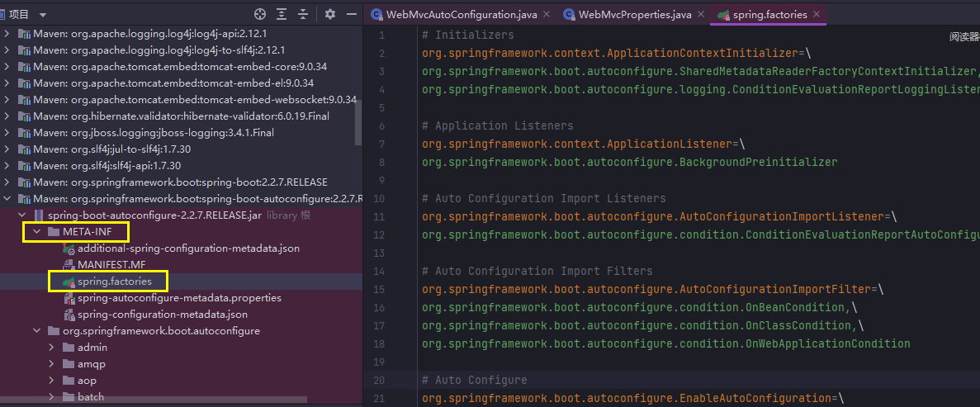980x407 pixels.
Task: Expand the admin package
Action: 53,348
